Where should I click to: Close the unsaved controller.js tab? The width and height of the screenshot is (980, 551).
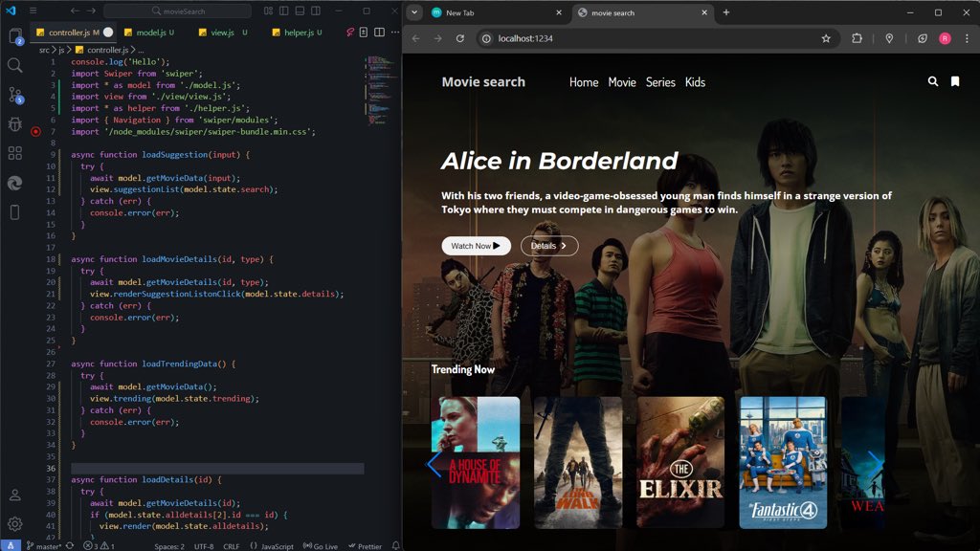click(108, 32)
